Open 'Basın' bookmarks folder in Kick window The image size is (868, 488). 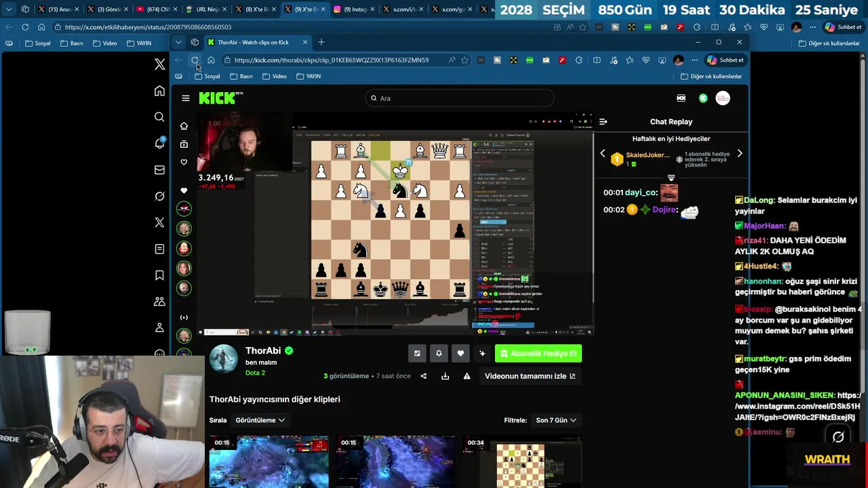pyautogui.click(x=241, y=77)
